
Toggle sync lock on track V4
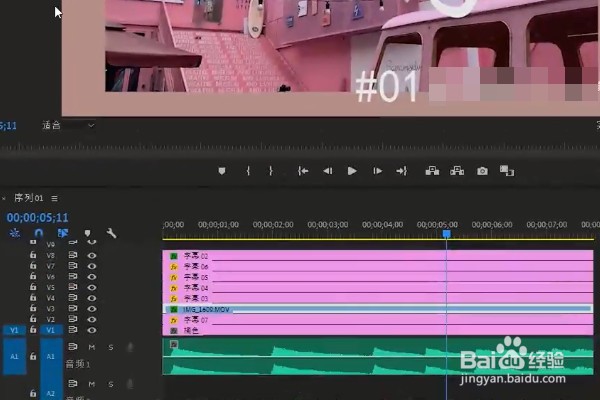(x=73, y=297)
